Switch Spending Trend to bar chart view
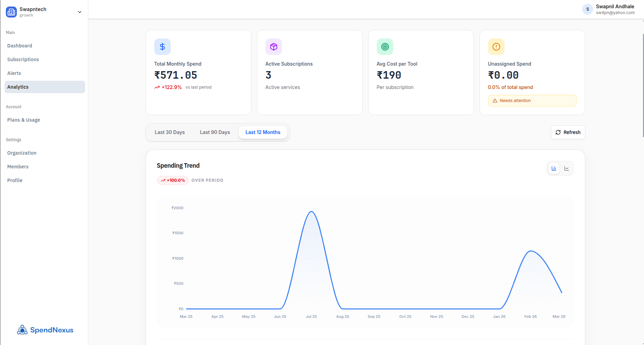The width and height of the screenshot is (644, 345). (553, 168)
